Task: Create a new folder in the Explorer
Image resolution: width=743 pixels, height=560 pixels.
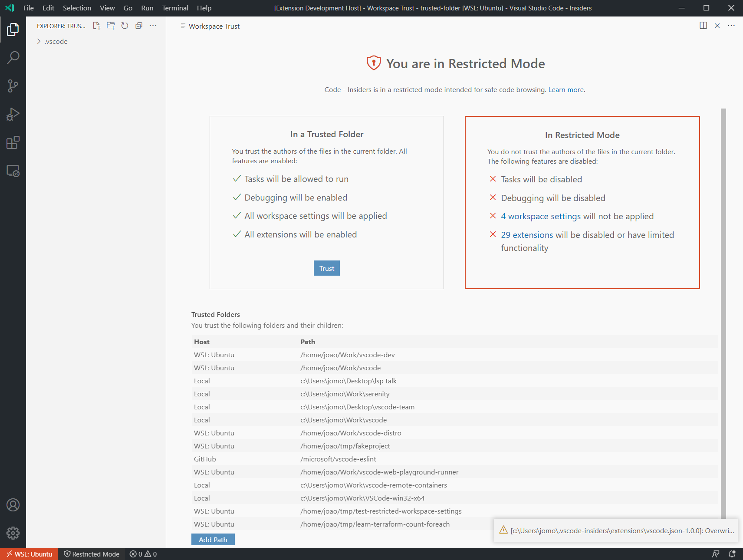Action: click(x=110, y=26)
